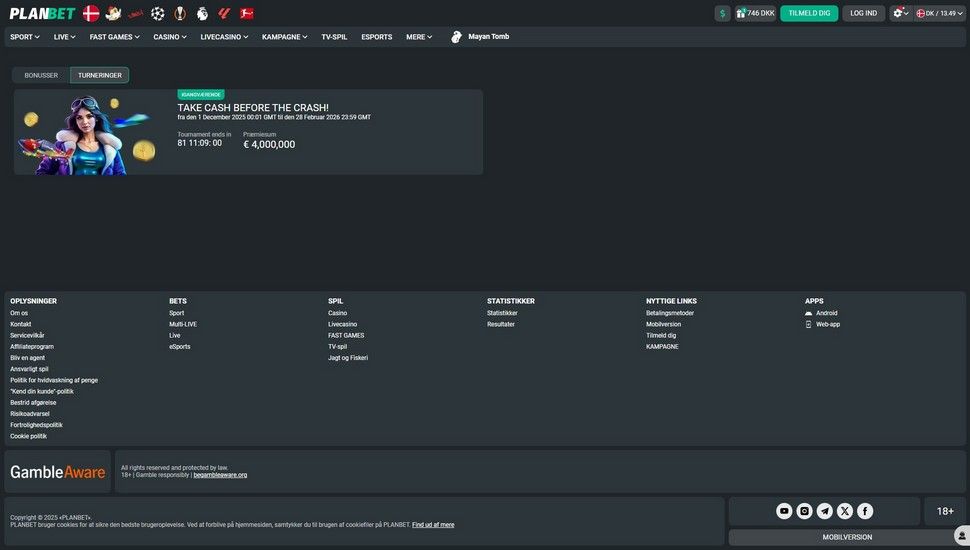Switch to the BONUSSER tab

tap(41, 75)
